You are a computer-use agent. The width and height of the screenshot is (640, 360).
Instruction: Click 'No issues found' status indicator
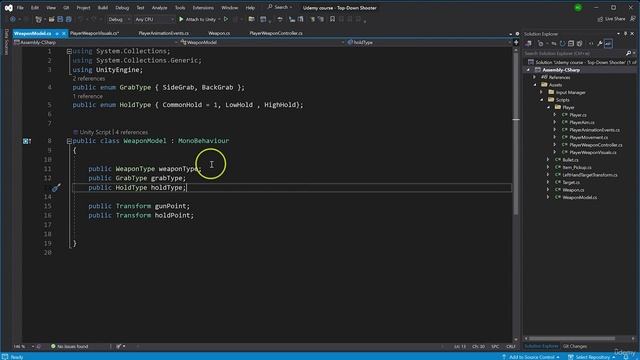click(69, 347)
